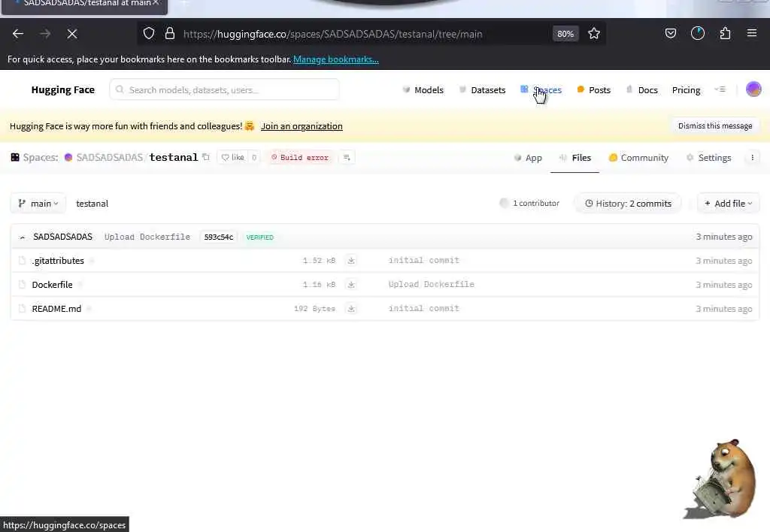The height and width of the screenshot is (532, 770).
Task: Click the 80% zoom level indicator
Action: click(565, 34)
